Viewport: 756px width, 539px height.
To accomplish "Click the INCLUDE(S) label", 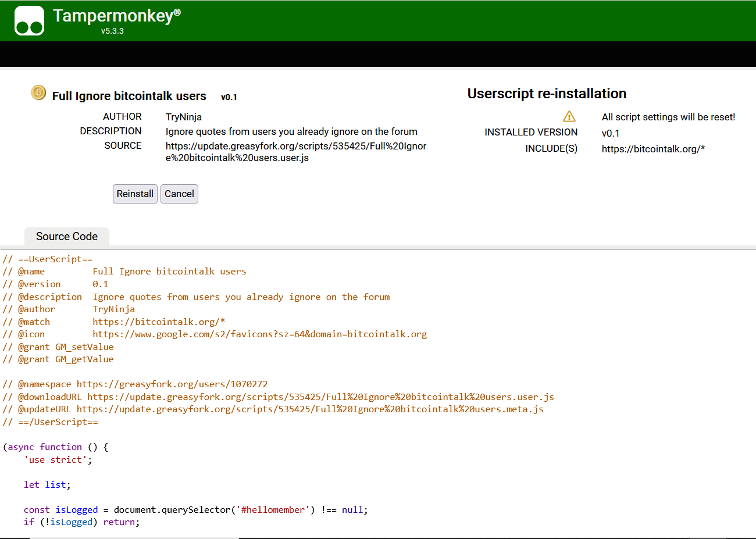I will pos(551,148).
